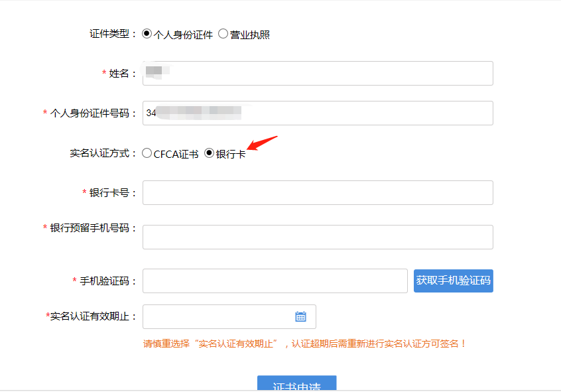Select CFCA证书 as verification method
This screenshot has height=392, width=561.
147,153
